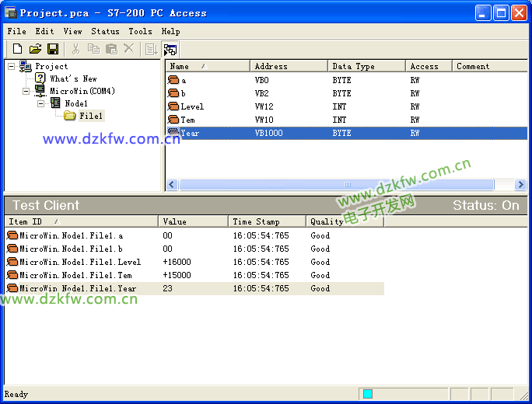Click the Cut scissors toolbar icon

tap(75, 49)
